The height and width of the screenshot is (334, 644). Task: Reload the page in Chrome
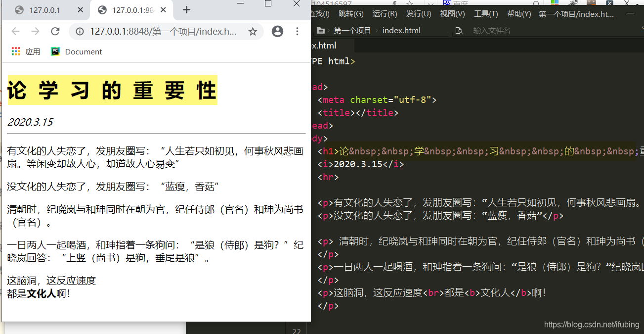pos(55,32)
